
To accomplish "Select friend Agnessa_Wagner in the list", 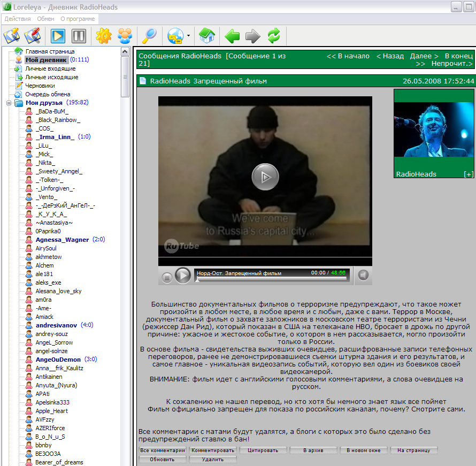I will [62, 240].
